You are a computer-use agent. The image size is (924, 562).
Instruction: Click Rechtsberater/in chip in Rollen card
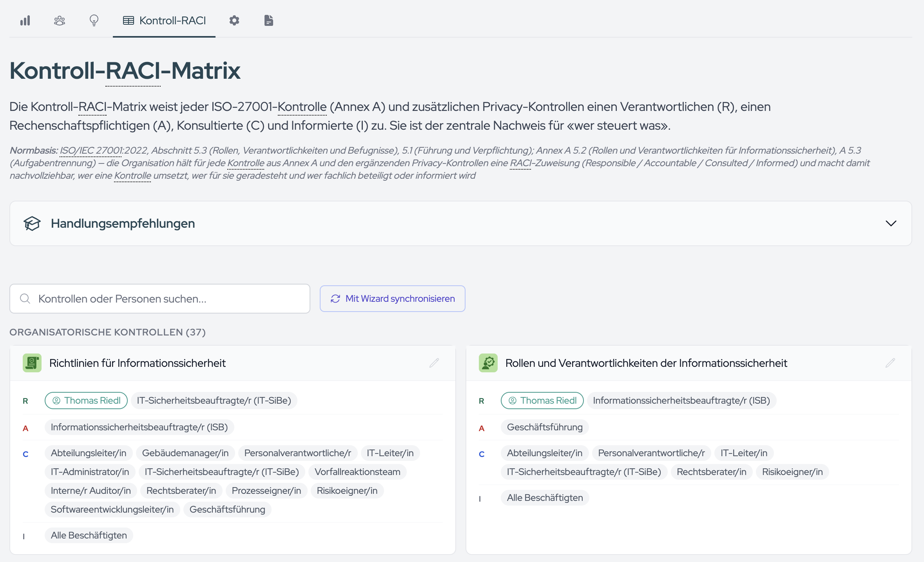pyautogui.click(x=712, y=472)
